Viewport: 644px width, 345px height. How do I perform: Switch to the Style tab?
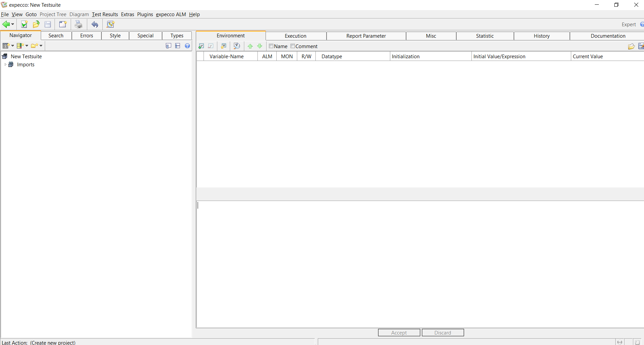pos(115,36)
